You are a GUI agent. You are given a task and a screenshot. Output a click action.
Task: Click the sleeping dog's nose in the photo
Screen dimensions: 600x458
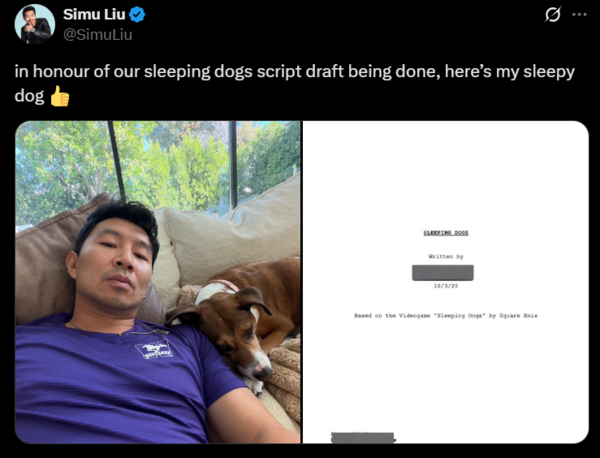tap(263, 372)
